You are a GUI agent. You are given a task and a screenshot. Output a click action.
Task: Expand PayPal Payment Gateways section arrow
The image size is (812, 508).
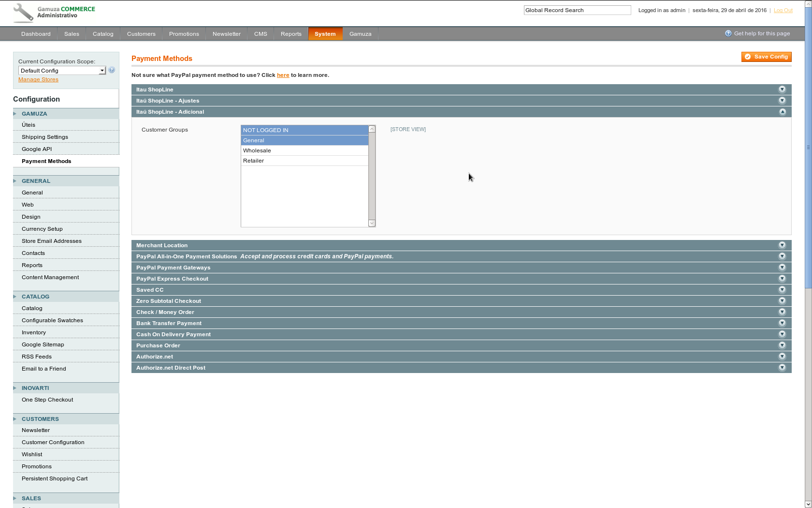[x=782, y=268]
